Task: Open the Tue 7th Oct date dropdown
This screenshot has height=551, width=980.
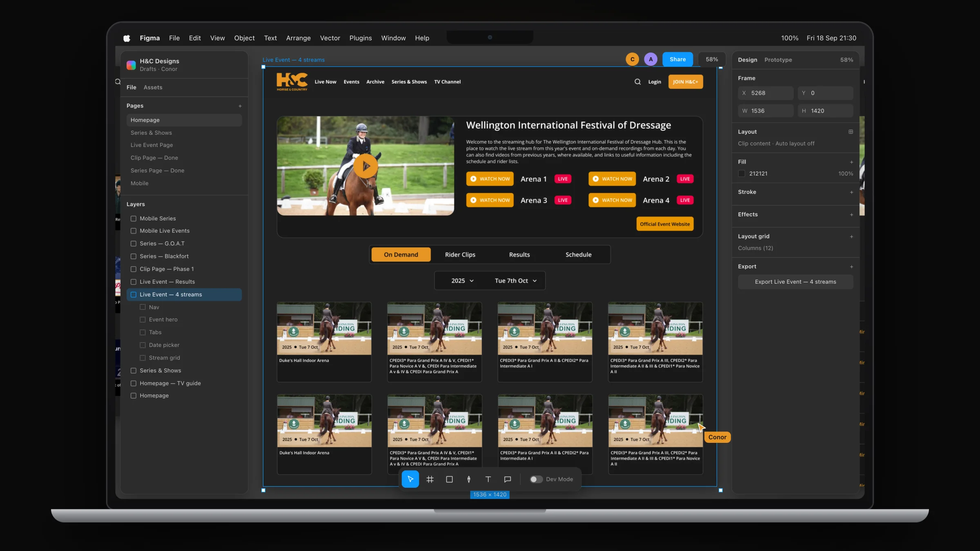Action: coord(515,281)
